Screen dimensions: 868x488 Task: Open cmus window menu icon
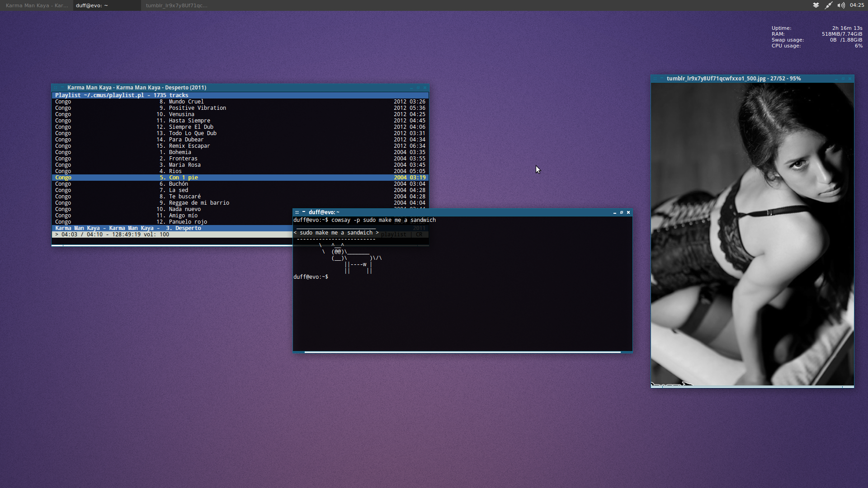tap(56, 88)
